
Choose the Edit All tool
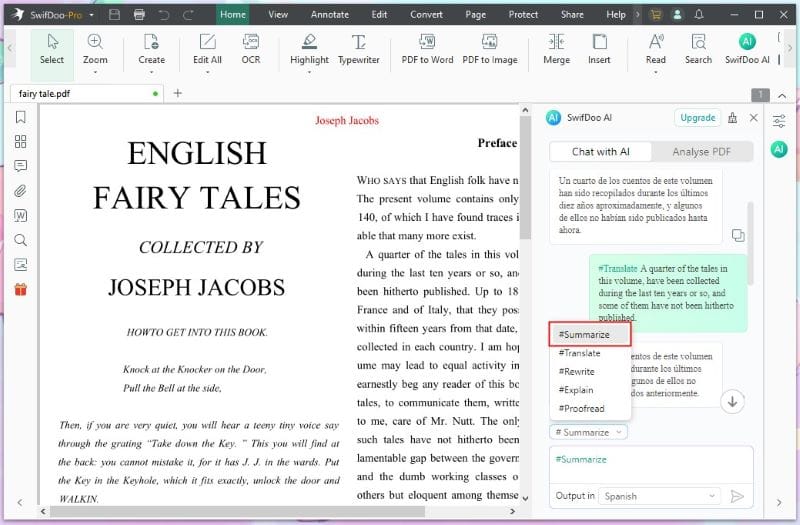click(207, 49)
